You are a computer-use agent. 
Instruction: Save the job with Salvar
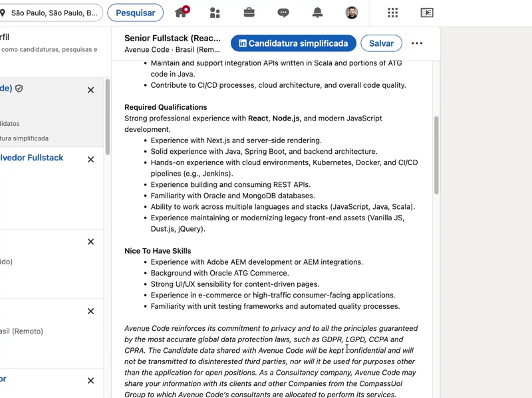(381, 43)
